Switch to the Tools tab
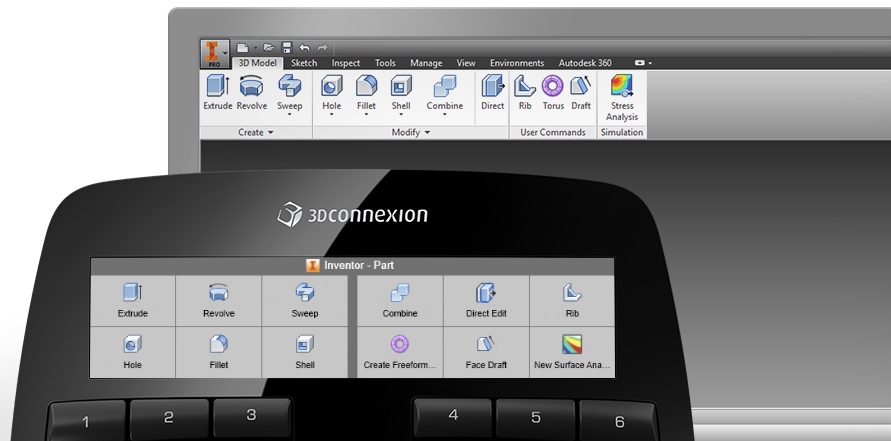Screen dimensions: 891x441 tap(385, 63)
